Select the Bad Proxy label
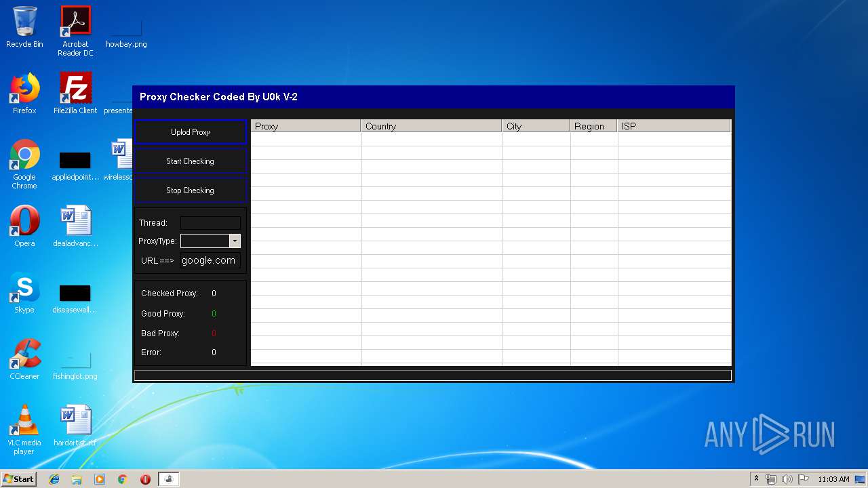868x488 pixels. (160, 333)
